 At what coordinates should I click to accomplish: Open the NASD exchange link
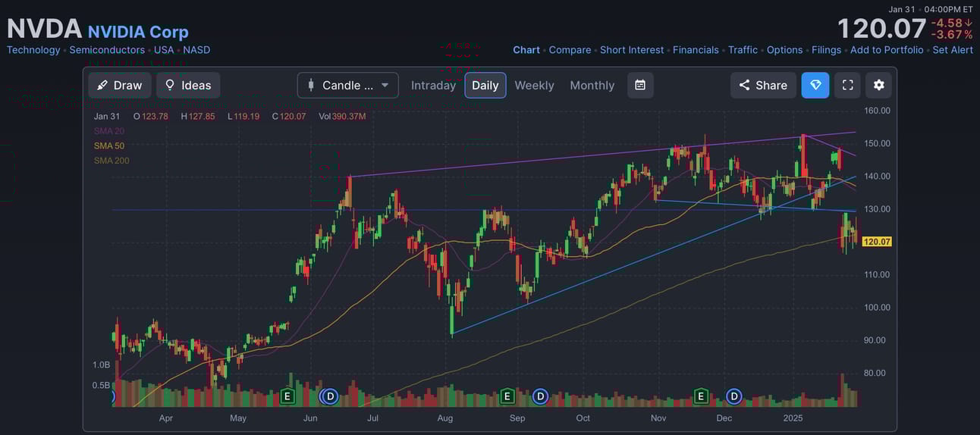[196, 50]
